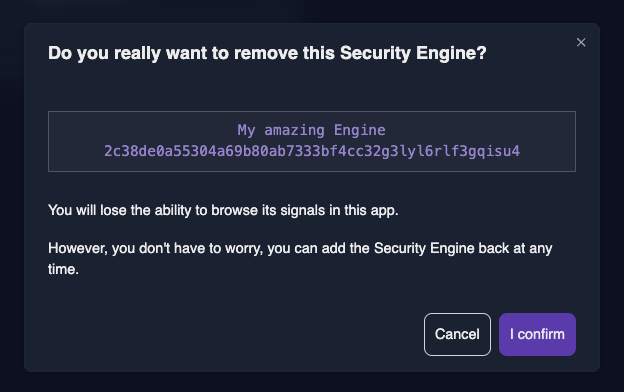This screenshot has height=392, width=624.
Task: Click the dialog title about removing Security Engine
Action: coord(267,53)
